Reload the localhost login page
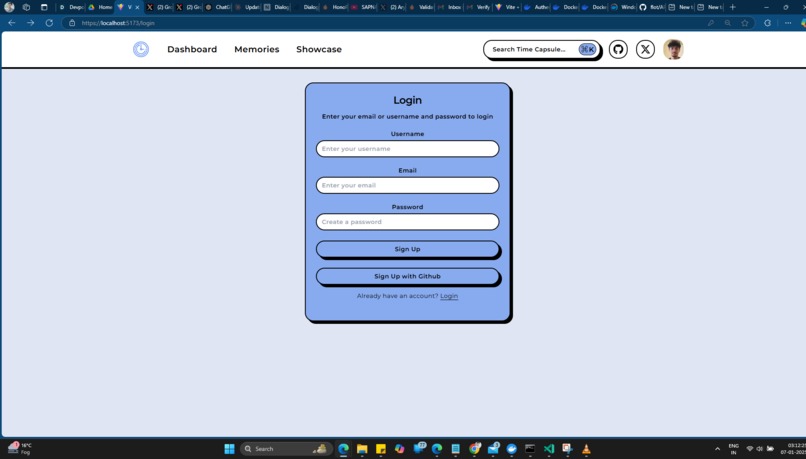This screenshot has width=806, height=459. [49, 23]
